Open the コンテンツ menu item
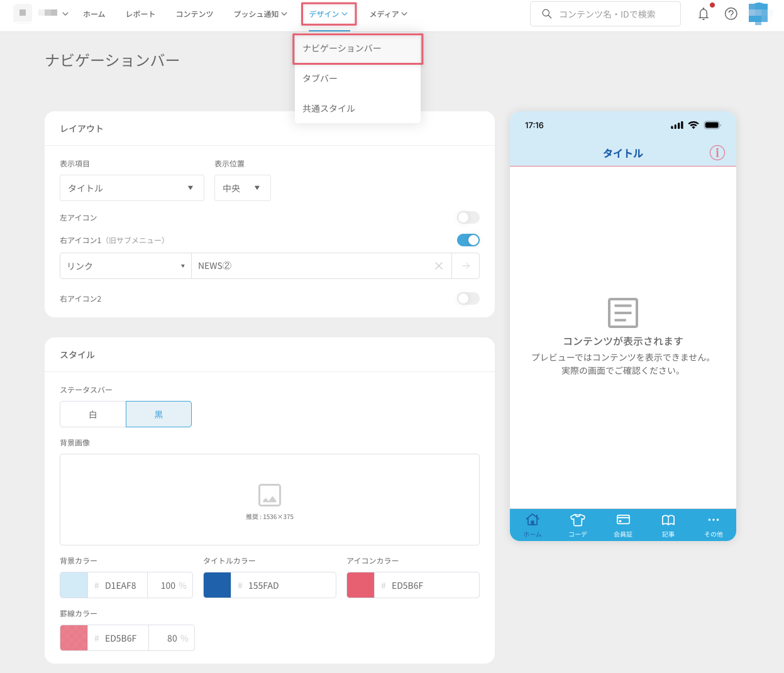784x673 pixels. point(194,14)
